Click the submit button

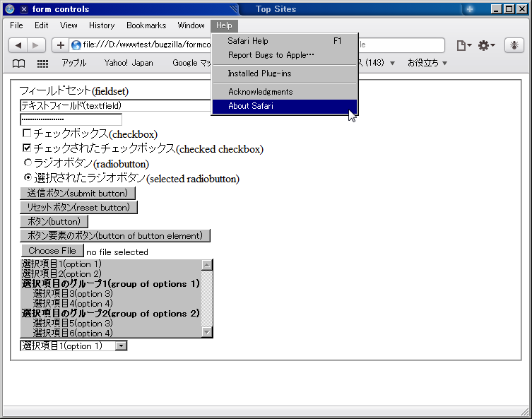[x=78, y=193]
